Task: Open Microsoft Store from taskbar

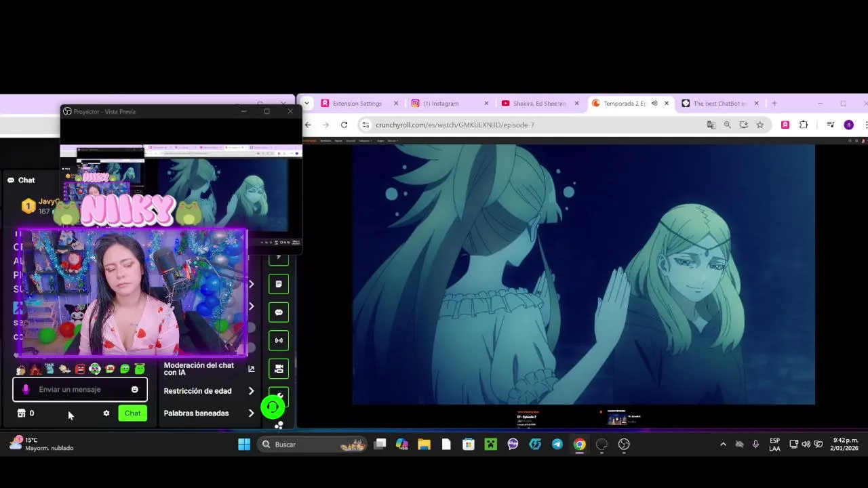Action: (x=469, y=445)
